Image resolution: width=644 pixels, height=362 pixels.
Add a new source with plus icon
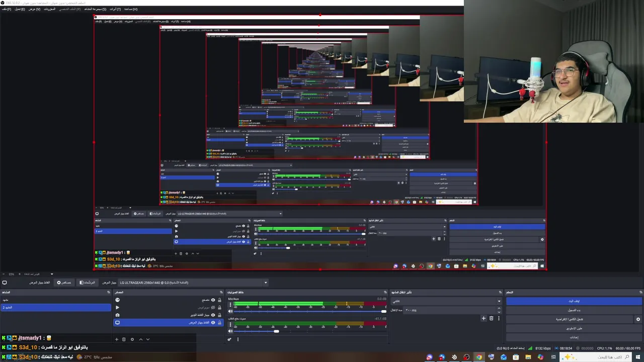click(117, 339)
